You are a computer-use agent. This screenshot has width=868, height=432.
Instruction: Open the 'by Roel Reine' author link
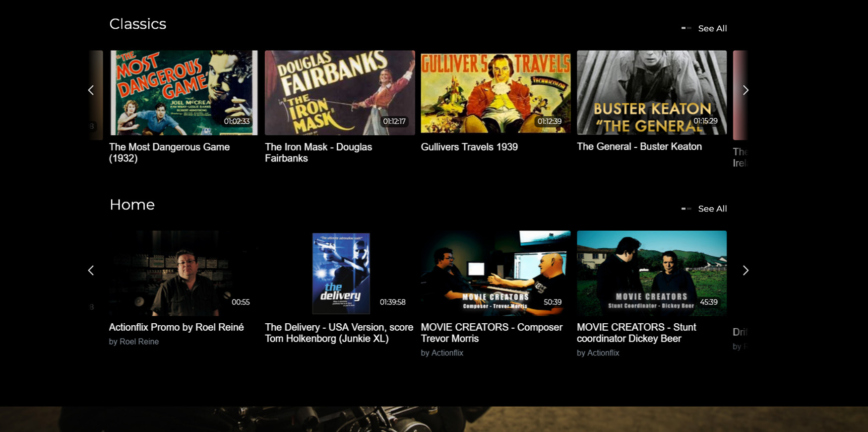click(134, 342)
